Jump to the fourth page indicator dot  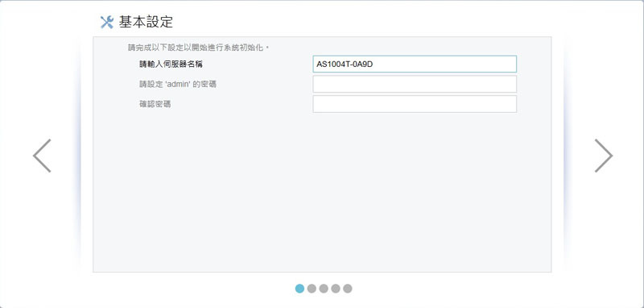[x=336, y=289]
